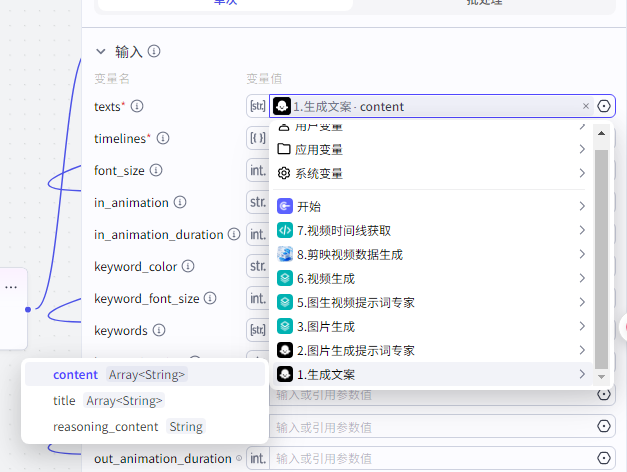Click the out_animation_duration value input field
This screenshot has width=627, height=472.
click(430, 458)
